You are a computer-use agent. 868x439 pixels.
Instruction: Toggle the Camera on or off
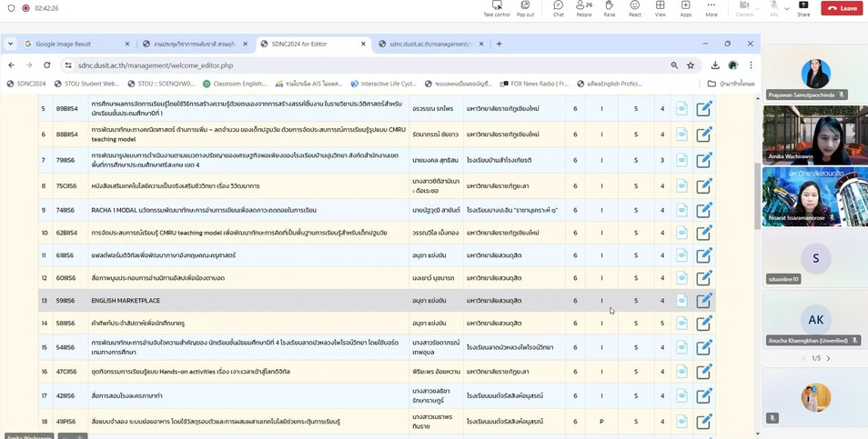pyautogui.click(x=744, y=8)
